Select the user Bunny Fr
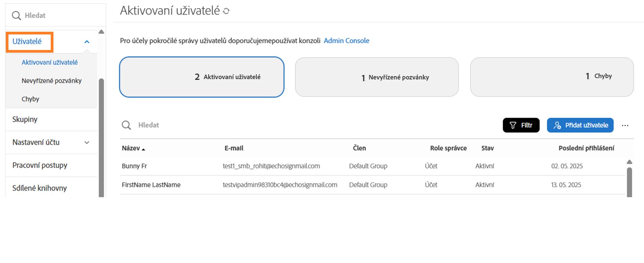 [x=134, y=166]
